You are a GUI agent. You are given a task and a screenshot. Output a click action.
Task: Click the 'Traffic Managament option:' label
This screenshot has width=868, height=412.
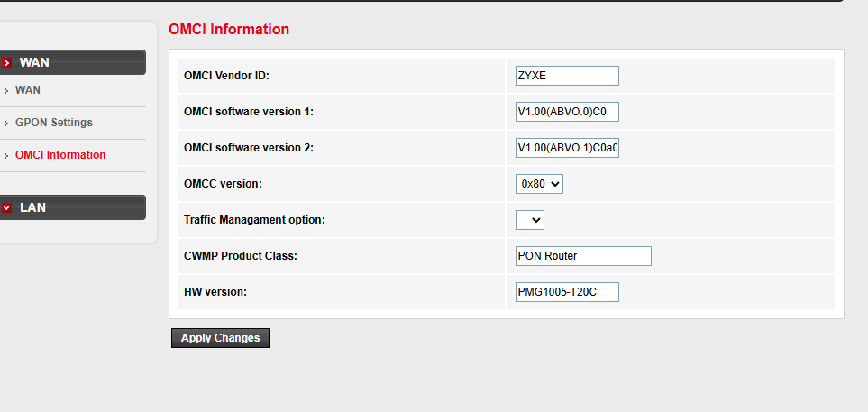[x=254, y=220]
